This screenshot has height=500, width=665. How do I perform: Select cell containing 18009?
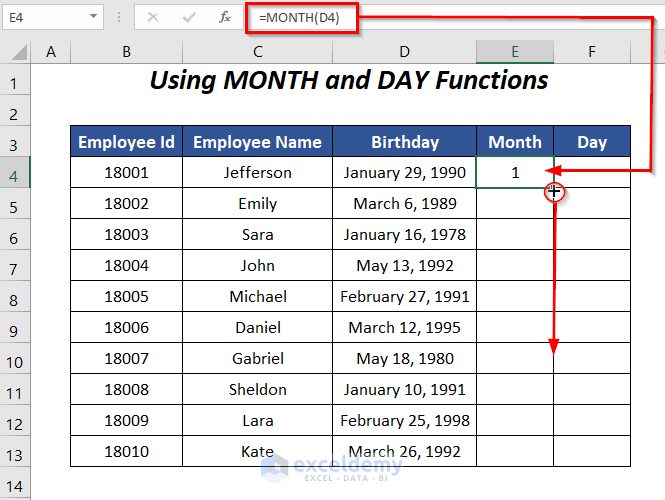click(x=126, y=420)
